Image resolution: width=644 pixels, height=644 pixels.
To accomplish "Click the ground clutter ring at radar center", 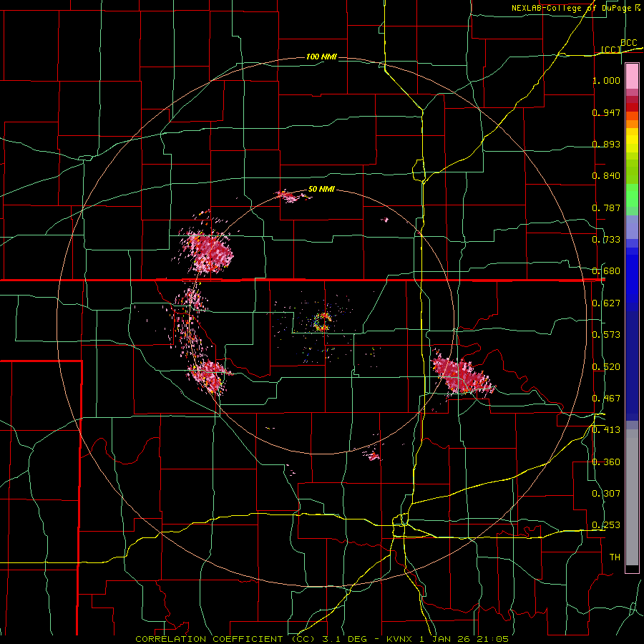I will pyautogui.click(x=323, y=321).
